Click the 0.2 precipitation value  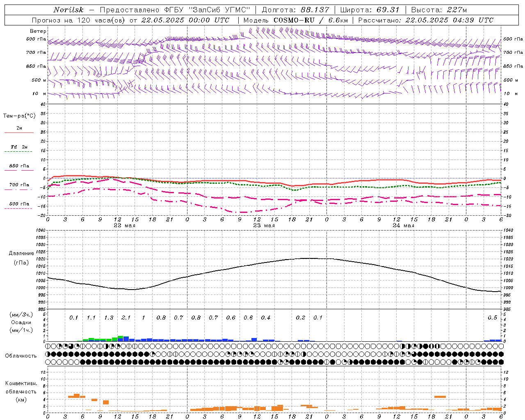(x=301, y=318)
